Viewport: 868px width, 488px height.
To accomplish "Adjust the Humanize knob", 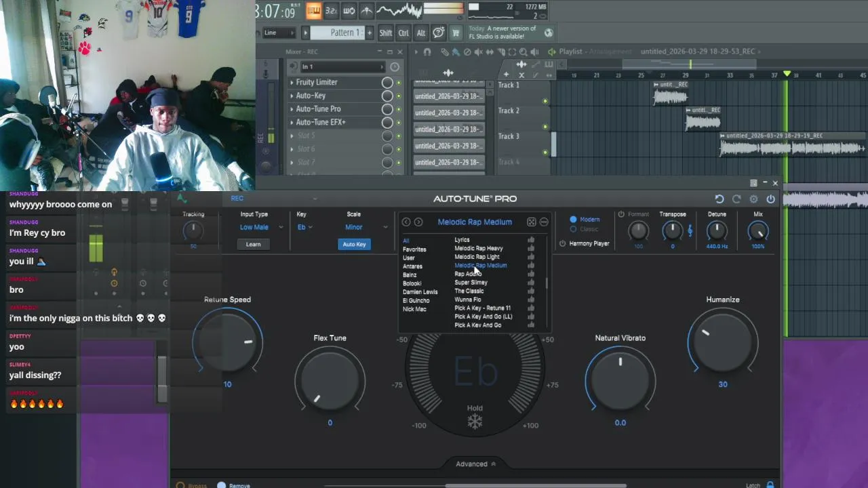I will point(723,341).
